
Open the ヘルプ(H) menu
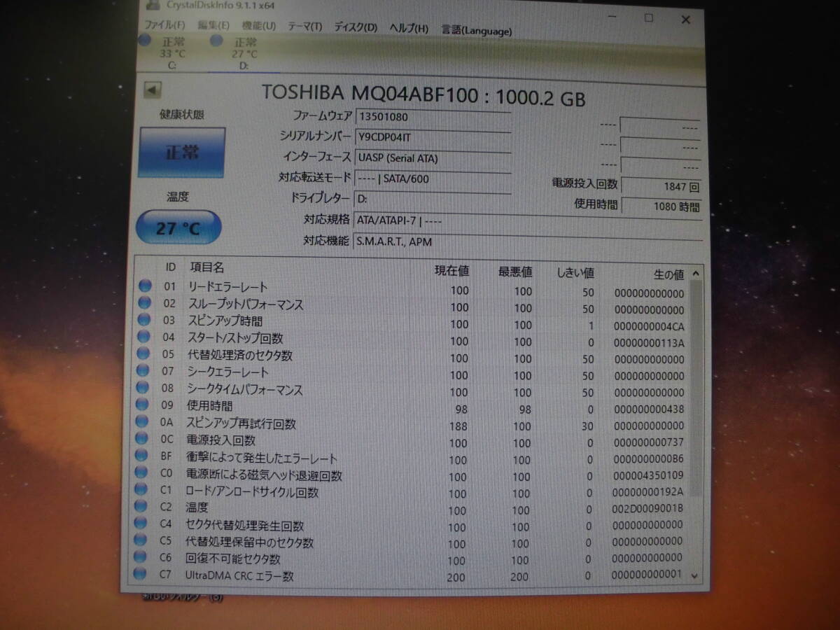(x=409, y=28)
